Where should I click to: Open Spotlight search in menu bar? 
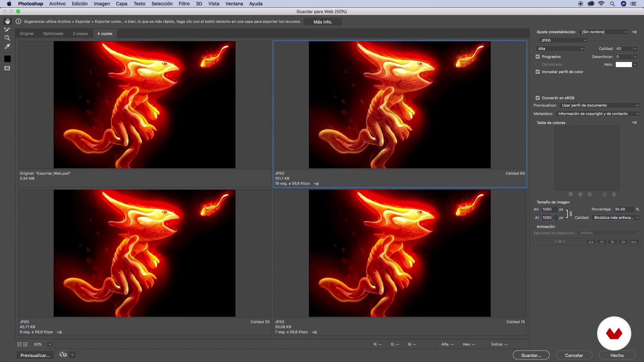pos(612,4)
